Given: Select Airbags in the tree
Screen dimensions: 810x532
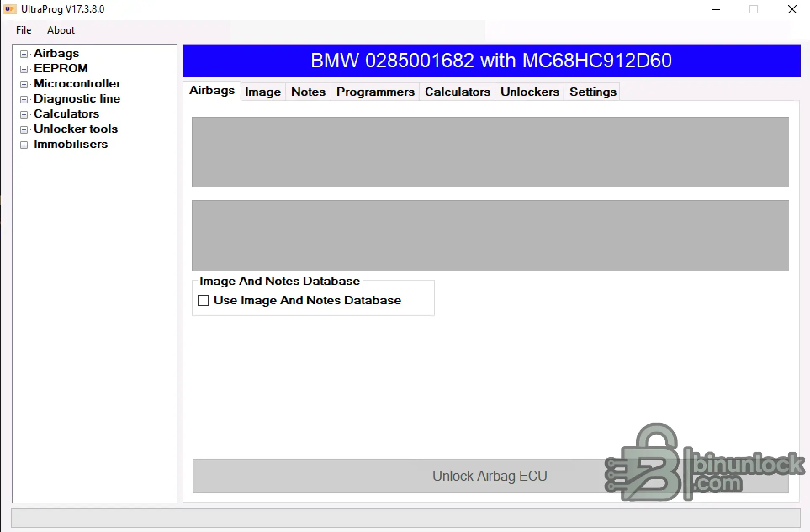Looking at the screenshot, I should (56, 53).
